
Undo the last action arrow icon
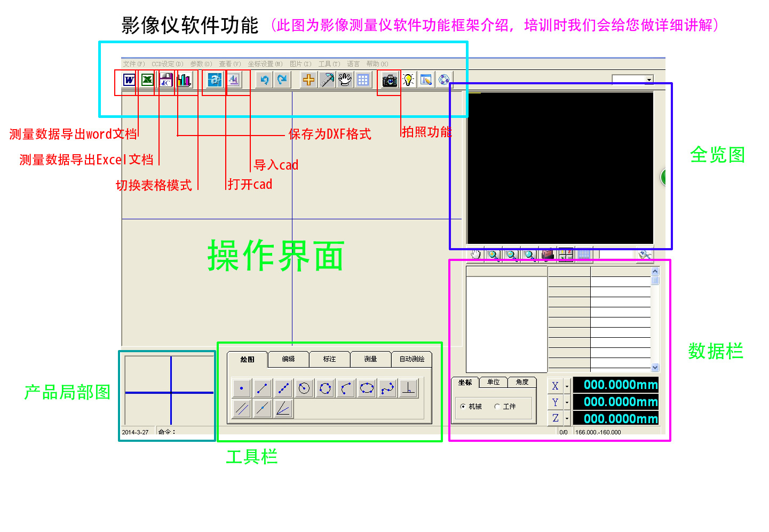point(264,80)
